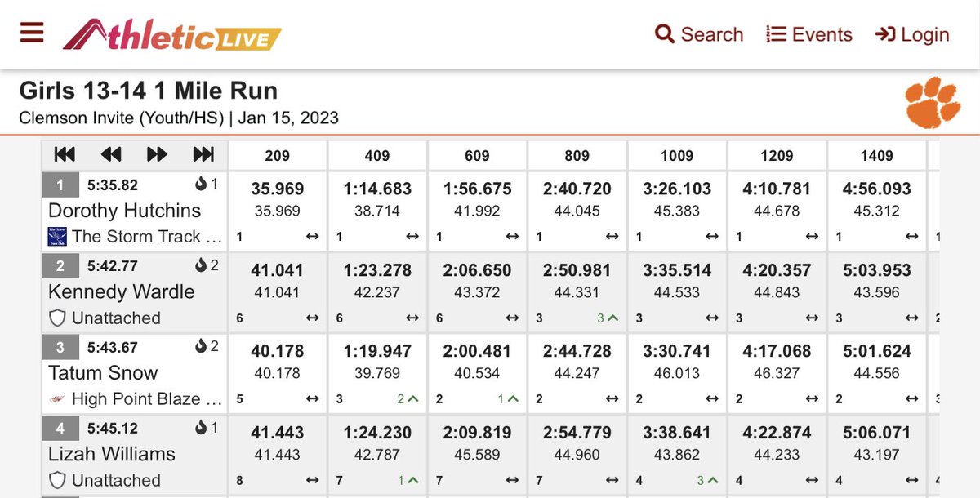Click the heat flame icon for Dorothy Hutchins

[x=202, y=185]
